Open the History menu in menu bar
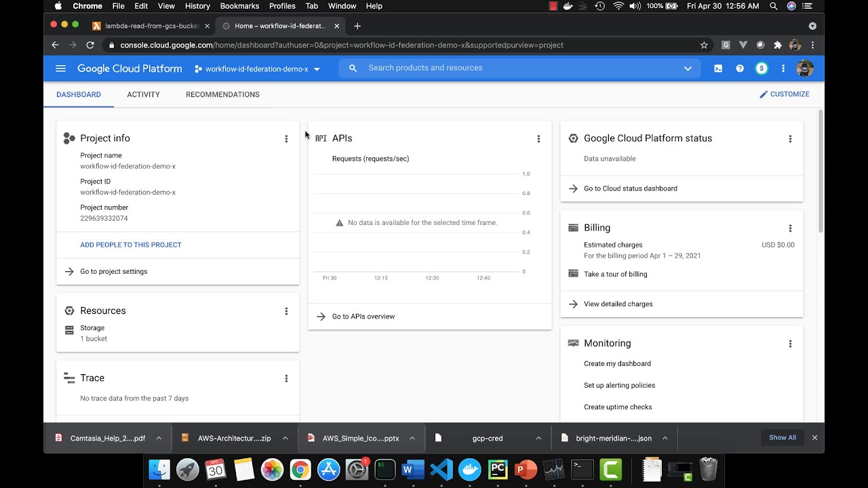This screenshot has width=868, height=488. coord(197,6)
